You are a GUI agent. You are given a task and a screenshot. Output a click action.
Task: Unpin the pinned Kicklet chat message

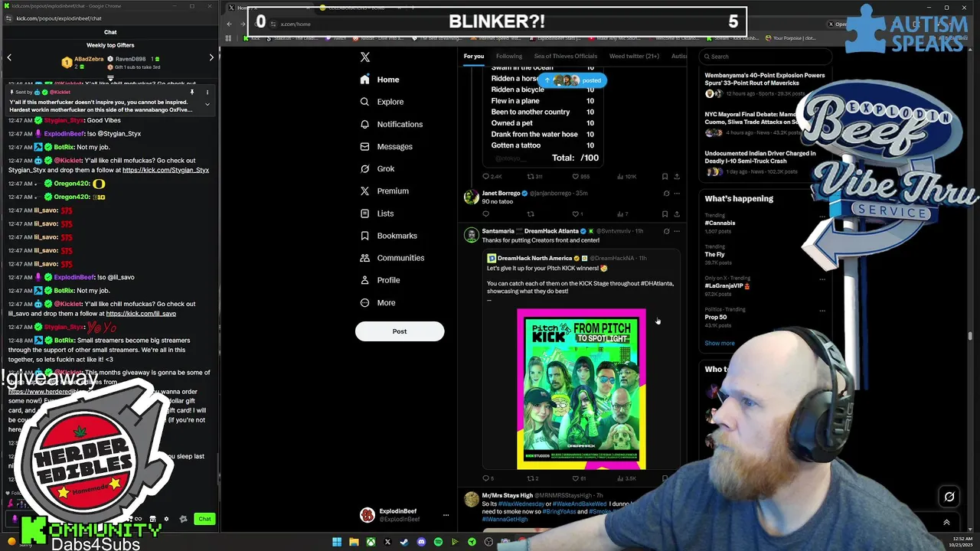(x=192, y=93)
